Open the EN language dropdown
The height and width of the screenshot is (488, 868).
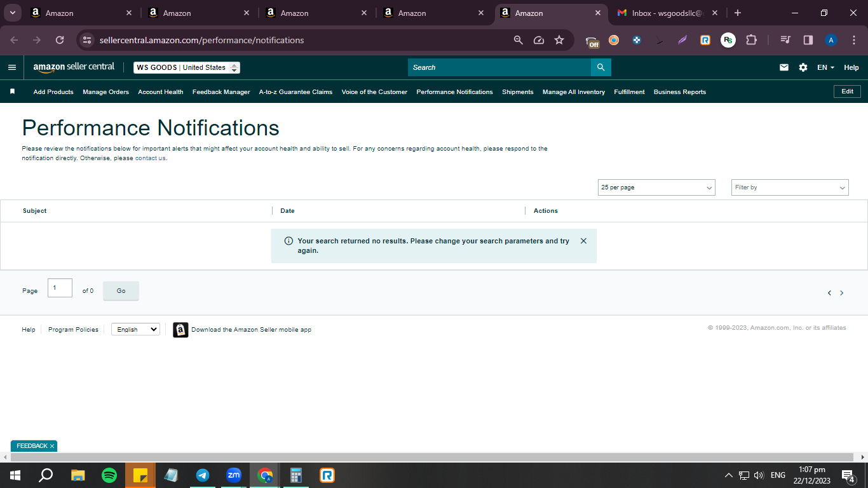pos(825,67)
